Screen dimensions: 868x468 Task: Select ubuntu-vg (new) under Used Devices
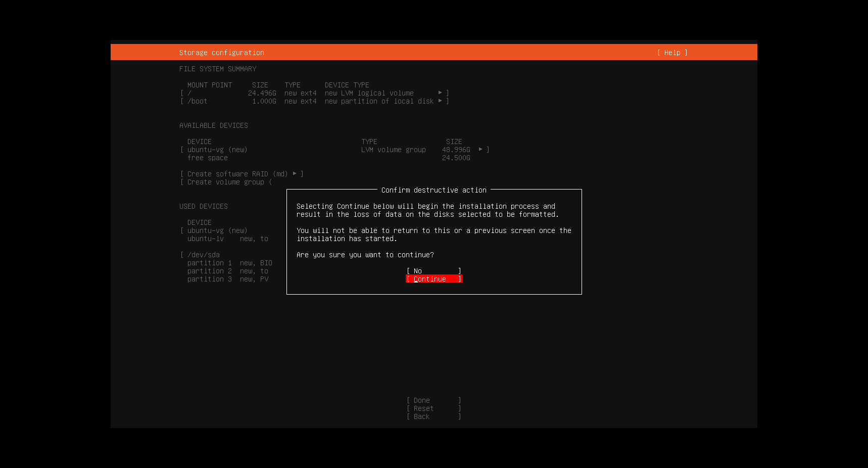click(217, 230)
